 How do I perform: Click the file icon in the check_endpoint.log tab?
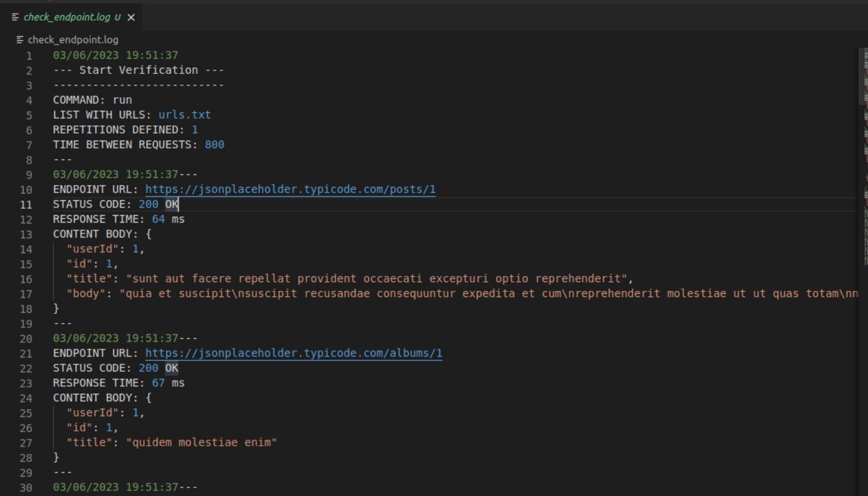click(15, 17)
